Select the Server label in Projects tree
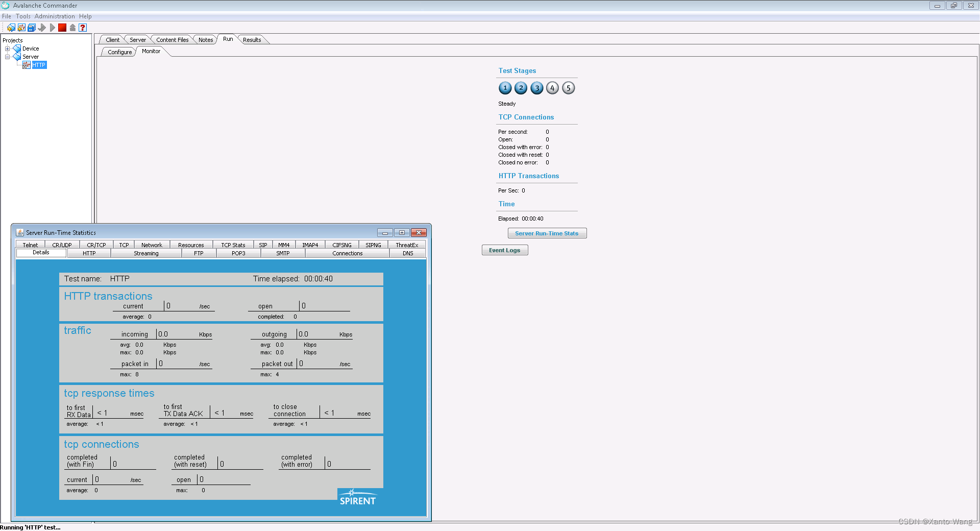This screenshot has width=980, height=531. (31, 57)
